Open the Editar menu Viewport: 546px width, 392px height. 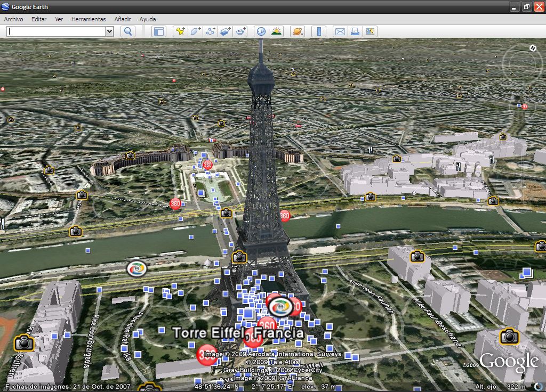[38, 19]
